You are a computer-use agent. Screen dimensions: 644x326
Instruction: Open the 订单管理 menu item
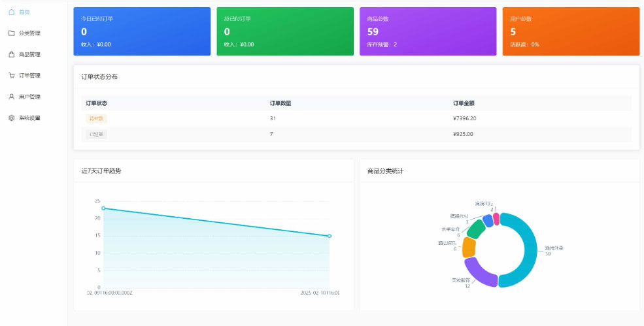coord(29,75)
